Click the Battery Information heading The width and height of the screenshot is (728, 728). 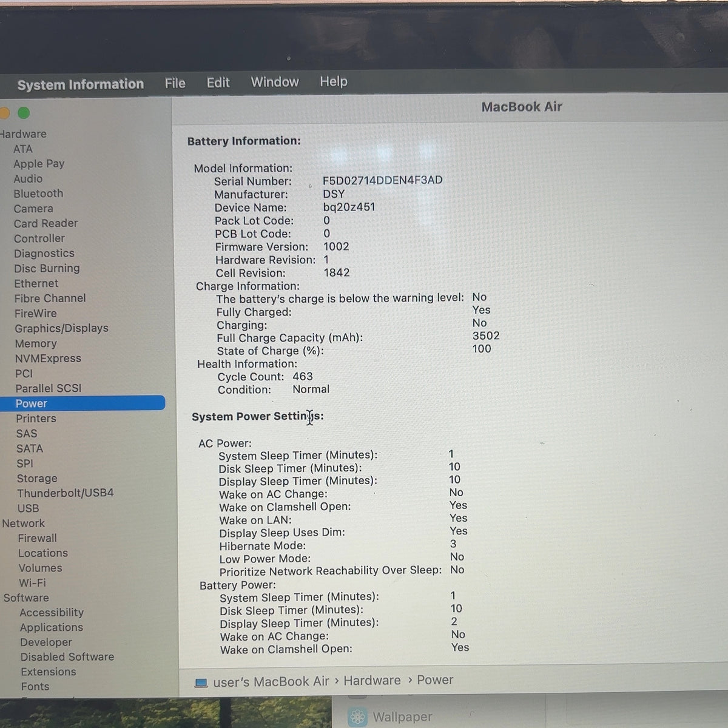click(x=244, y=141)
